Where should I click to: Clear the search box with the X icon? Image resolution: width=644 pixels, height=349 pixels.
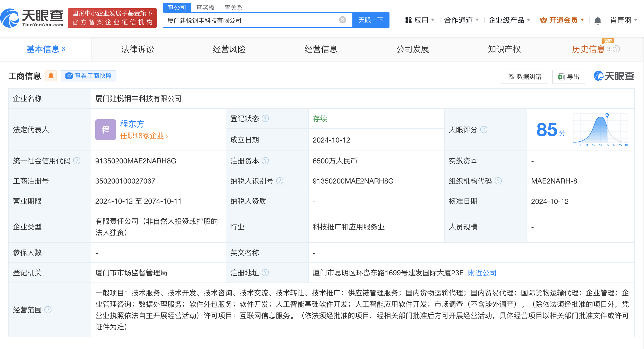[x=342, y=20]
